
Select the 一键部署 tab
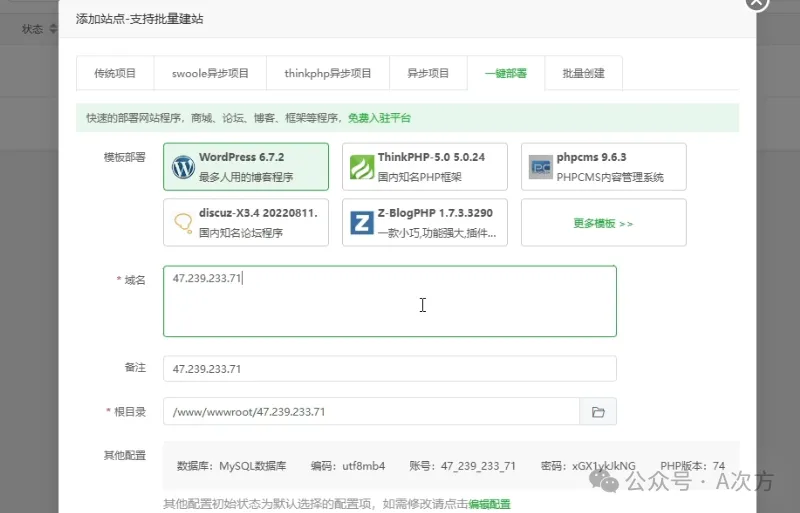(x=506, y=74)
